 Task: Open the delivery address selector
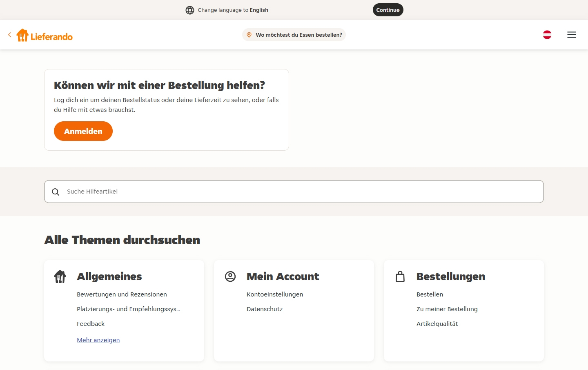click(294, 35)
